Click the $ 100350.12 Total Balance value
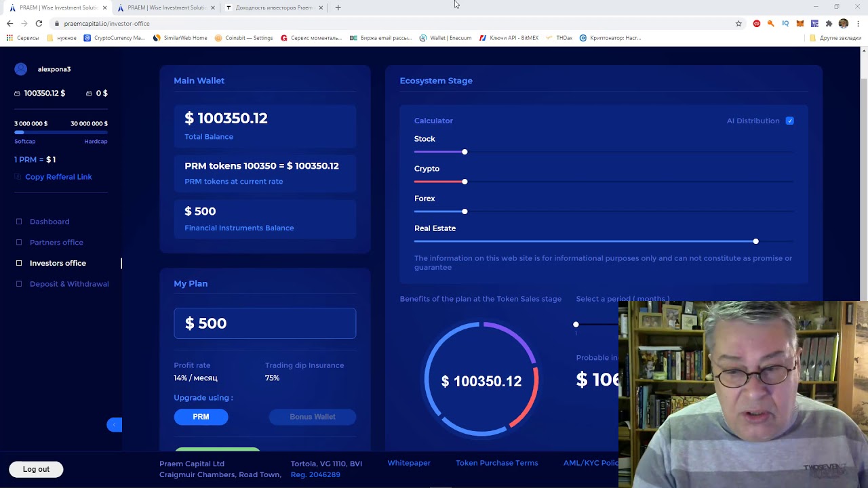 [226, 118]
